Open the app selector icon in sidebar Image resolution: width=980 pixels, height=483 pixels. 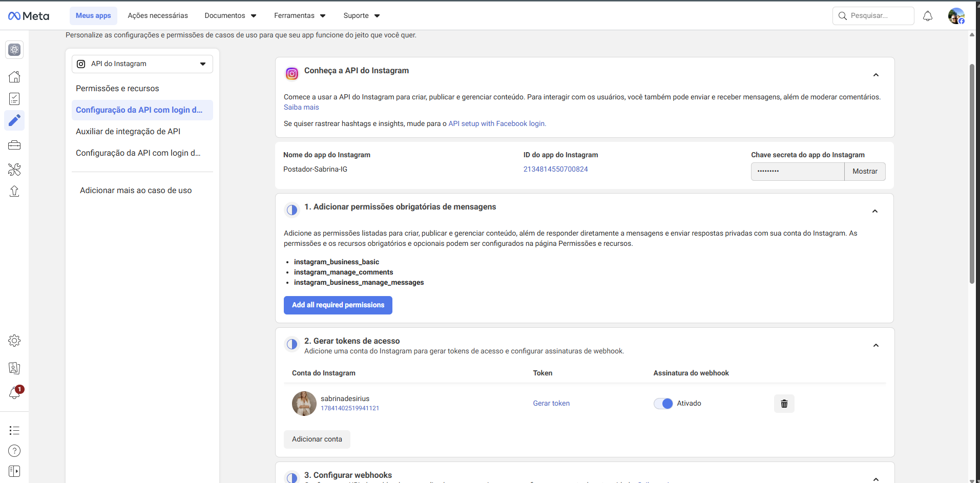coord(14,50)
